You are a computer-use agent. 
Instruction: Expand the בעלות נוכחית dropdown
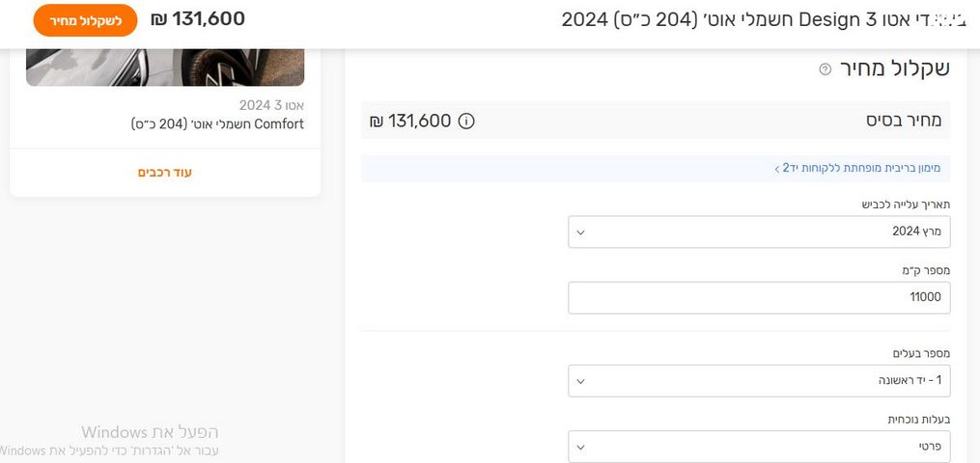[x=759, y=448]
